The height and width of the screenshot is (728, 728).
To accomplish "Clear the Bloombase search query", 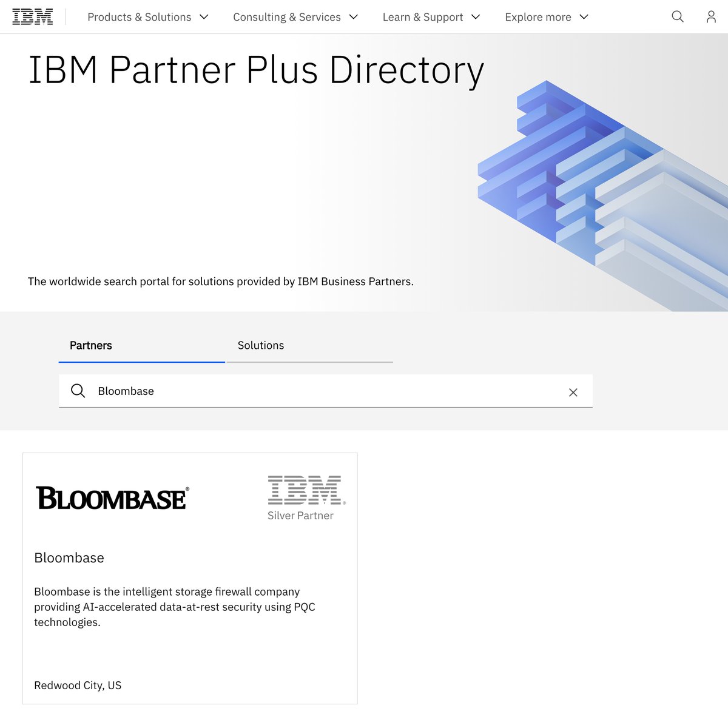I will [573, 392].
